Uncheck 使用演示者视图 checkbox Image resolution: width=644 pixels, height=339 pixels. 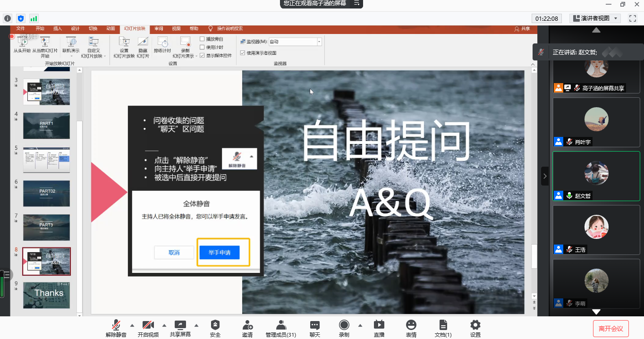pyautogui.click(x=243, y=53)
